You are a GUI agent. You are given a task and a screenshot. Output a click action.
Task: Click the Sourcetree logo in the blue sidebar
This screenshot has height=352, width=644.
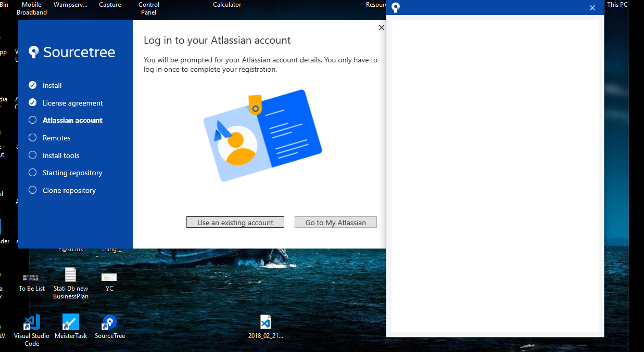coord(72,52)
